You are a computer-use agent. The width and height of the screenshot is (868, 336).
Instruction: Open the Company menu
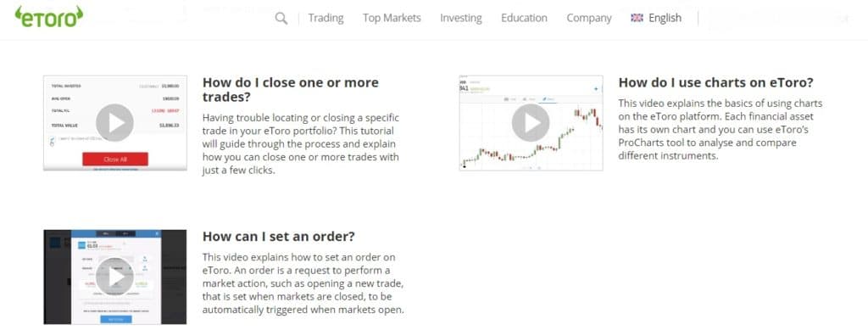(x=589, y=18)
